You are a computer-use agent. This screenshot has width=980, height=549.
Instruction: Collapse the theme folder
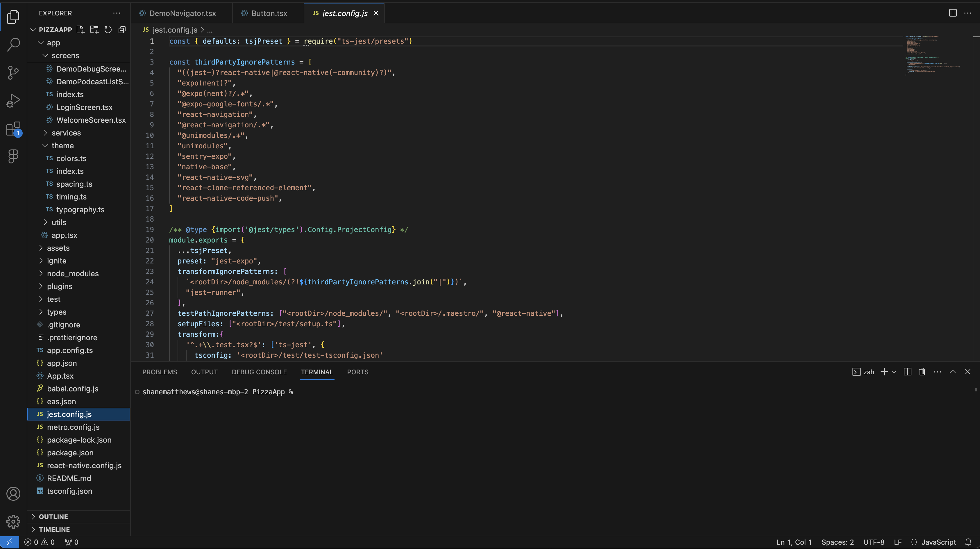tap(62, 145)
